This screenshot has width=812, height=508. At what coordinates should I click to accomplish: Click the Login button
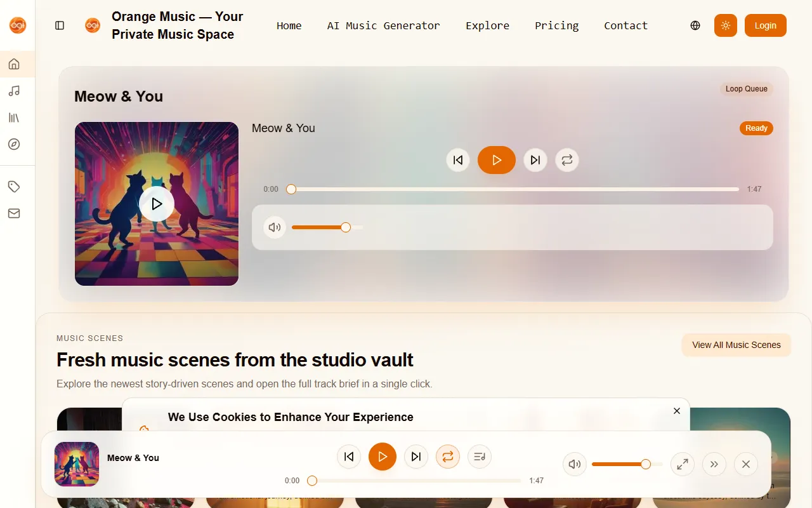click(x=765, y=25)
